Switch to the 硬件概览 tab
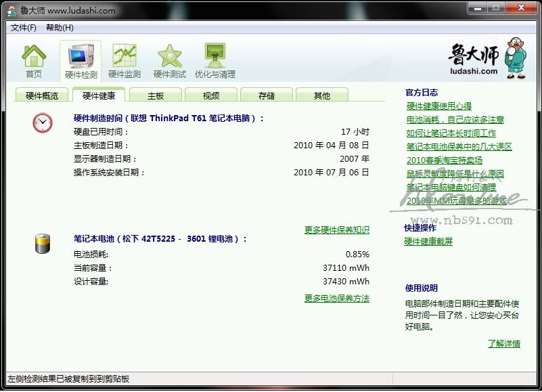The height and width of the screenshot is (392, 542). coord(42,95)
